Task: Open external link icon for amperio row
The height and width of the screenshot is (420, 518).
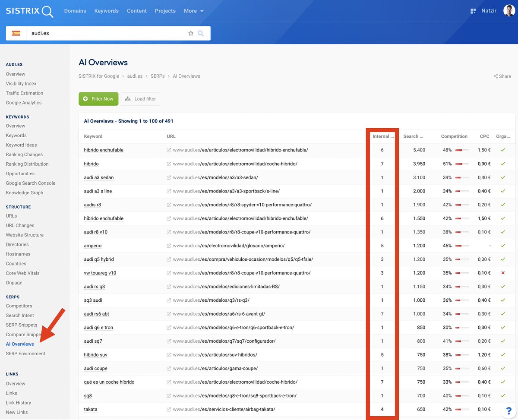Action: pyautogui.click(x=169, y=246)
